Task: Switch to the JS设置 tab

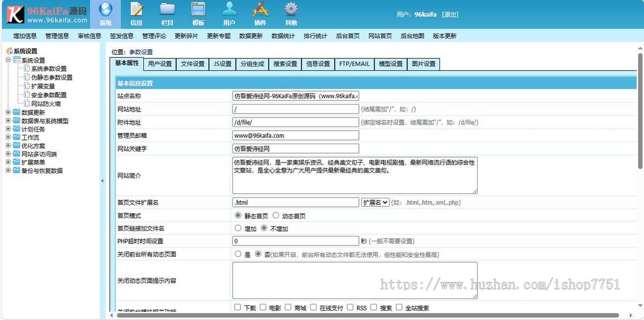Action: click(222, 64)
